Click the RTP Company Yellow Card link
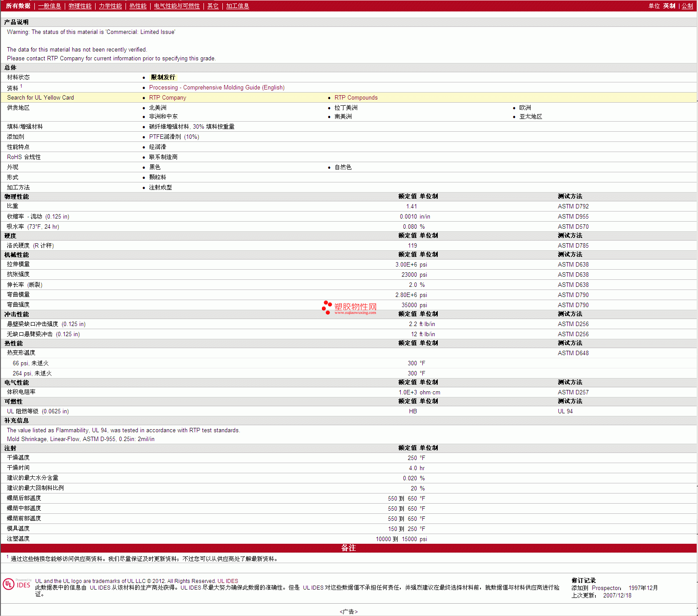 [x=167, y=98]
